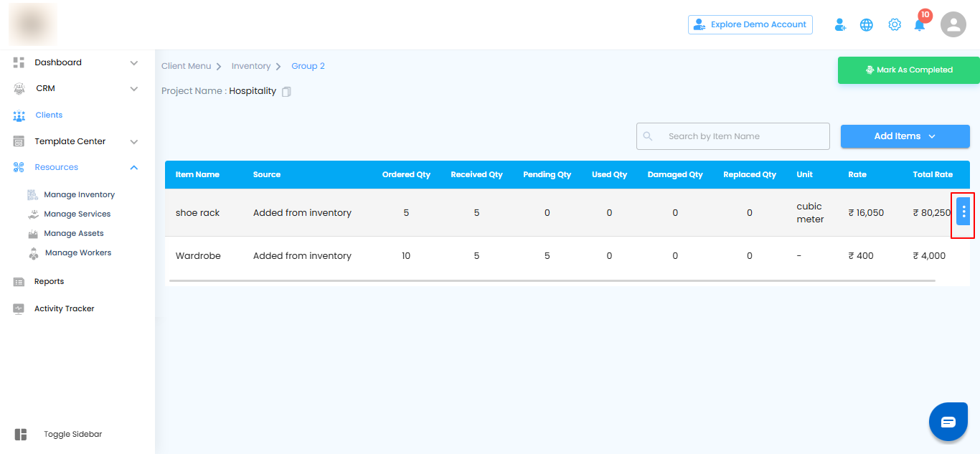
Task: Expand the CRM menu chevron
Action: point(134,89)
